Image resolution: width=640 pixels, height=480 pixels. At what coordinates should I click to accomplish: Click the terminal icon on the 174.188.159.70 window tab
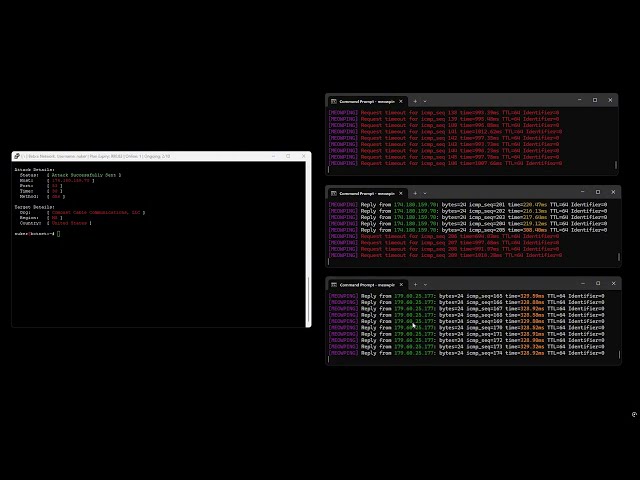pos(334,193)
